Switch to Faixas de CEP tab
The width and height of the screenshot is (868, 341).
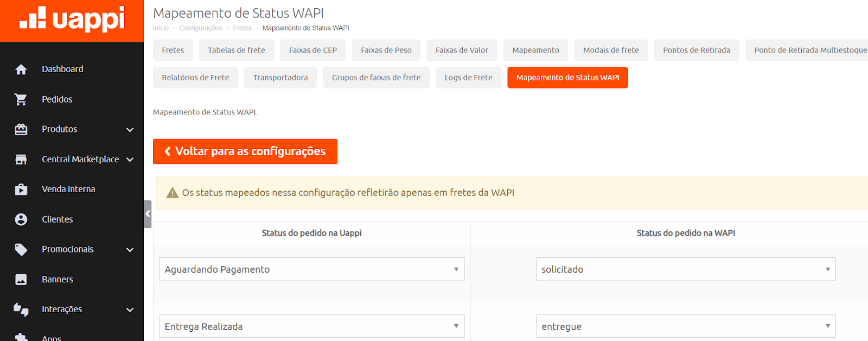pyautogui.click(x=313, y=50)
